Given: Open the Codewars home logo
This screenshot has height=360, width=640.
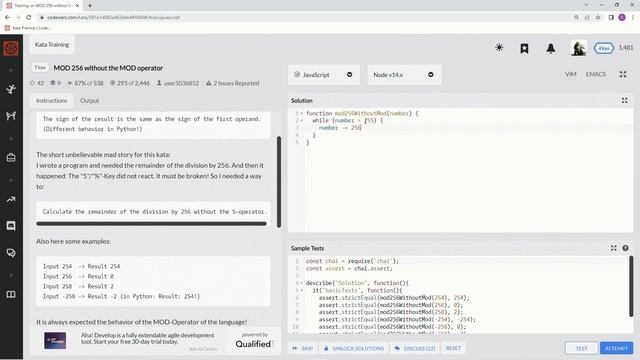Looking at the screenshot, I should (11, 49).
